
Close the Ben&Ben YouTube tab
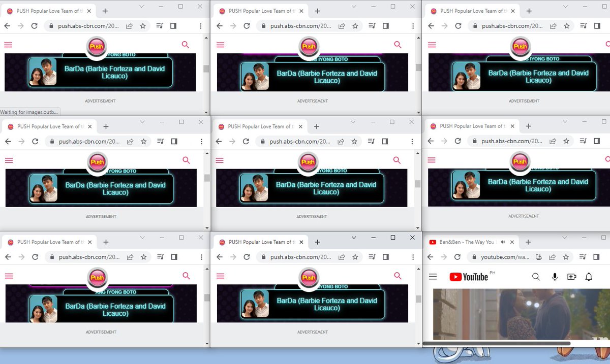(x=512, y=242)
